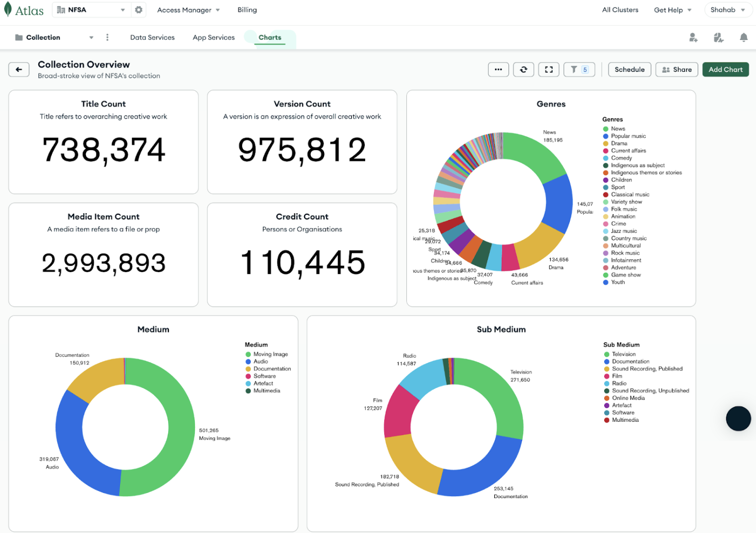Click the invite user icon
Screen dimensions: 756x533
point(693,37)
